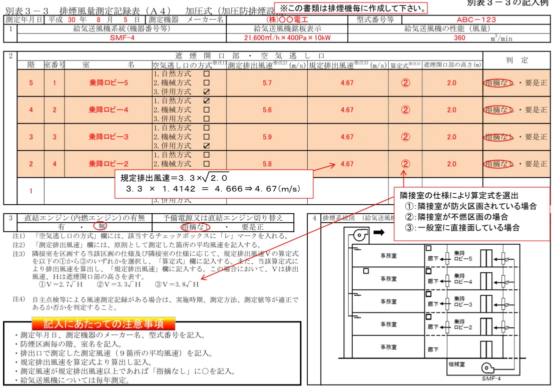Click formula ③V=3.8√H in the notes

point(177,284)
